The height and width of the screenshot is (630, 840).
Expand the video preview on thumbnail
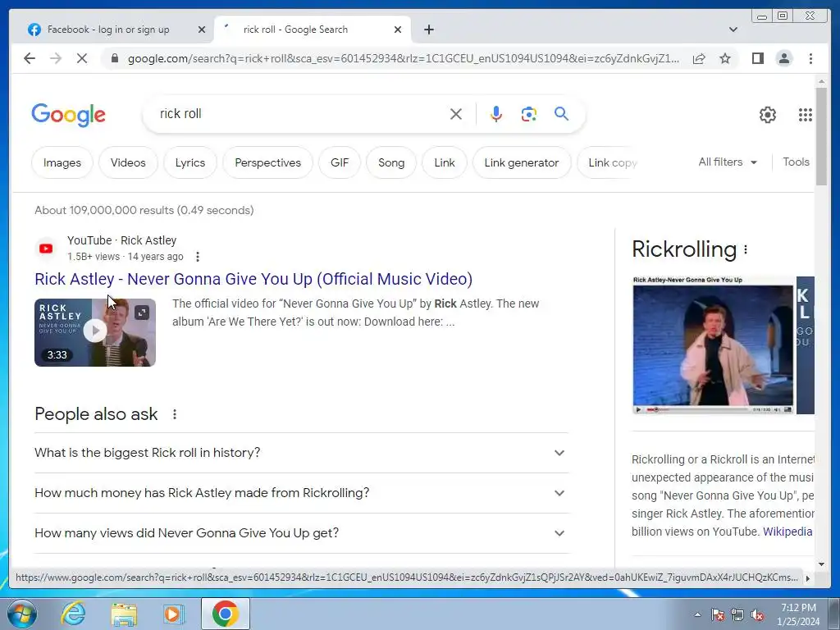coord(141,313)
